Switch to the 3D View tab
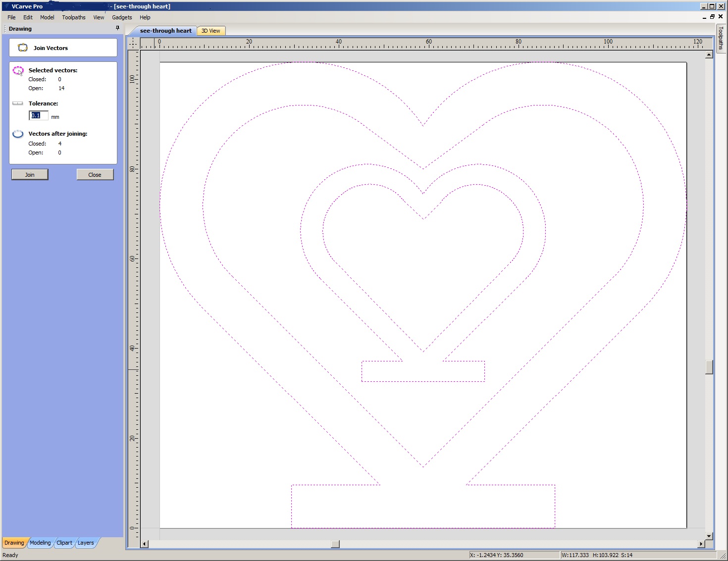This screenshot has height=561, width=728. 211,31
